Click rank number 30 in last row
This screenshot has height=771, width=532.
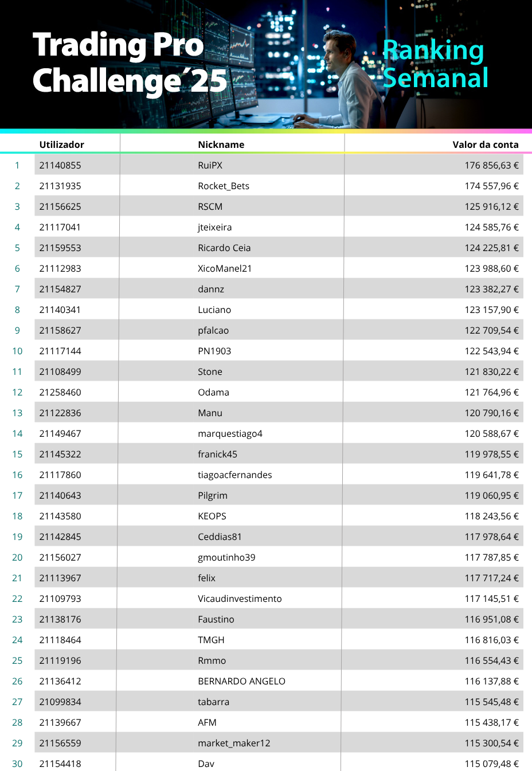click(17, 764)
